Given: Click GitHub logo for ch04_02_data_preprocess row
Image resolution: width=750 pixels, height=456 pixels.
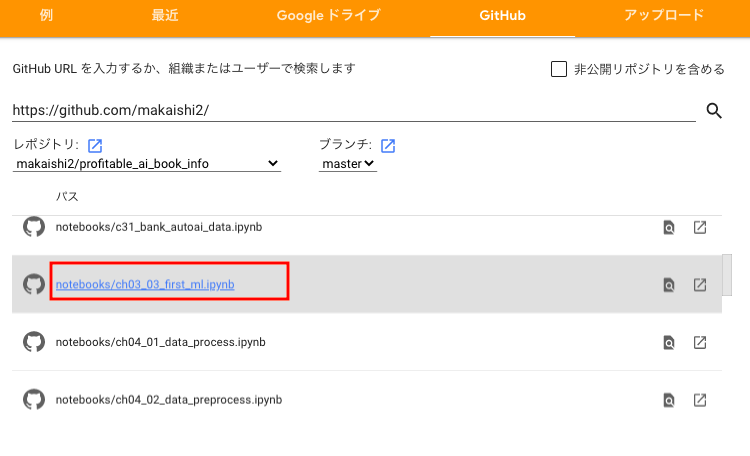Looking at the screenshot, I should click(34, 400).
